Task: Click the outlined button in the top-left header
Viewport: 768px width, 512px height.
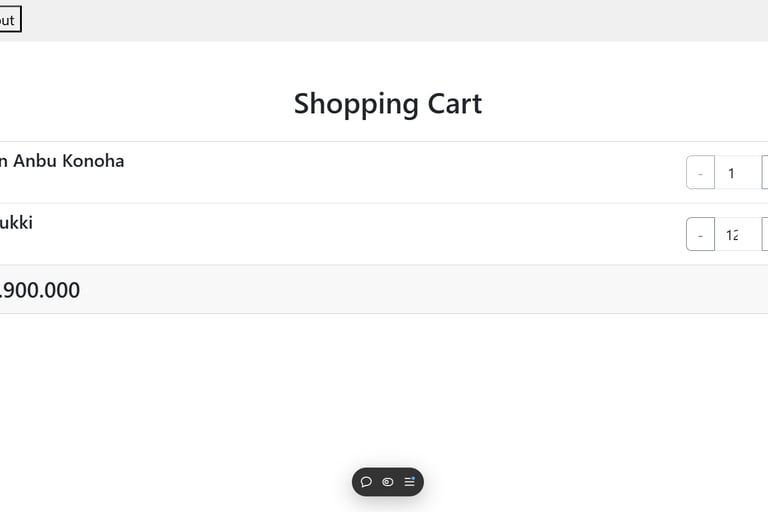Action: (x=9, y=19)
